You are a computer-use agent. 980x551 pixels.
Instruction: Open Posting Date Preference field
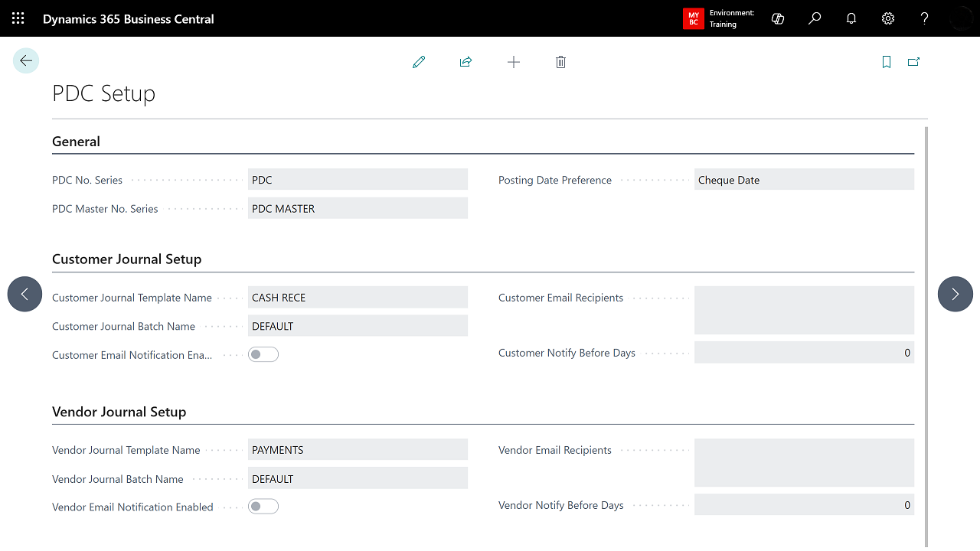pyautogui.click(x=804, y=180)
